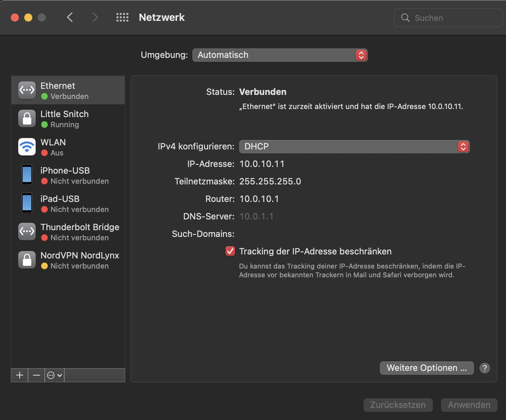Click the Ethernet green status dot
Viewport: 506px width, 420px height.
(44, 96)
